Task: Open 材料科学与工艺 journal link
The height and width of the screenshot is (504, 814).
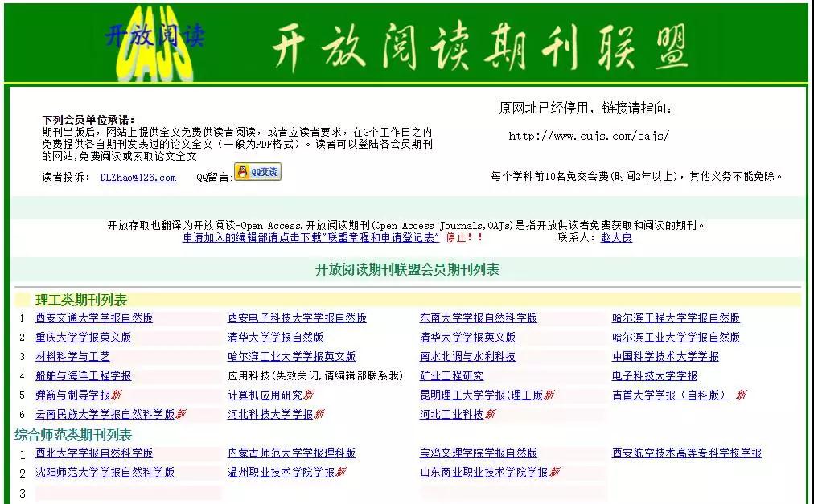Action: click(x=72, y=357)
